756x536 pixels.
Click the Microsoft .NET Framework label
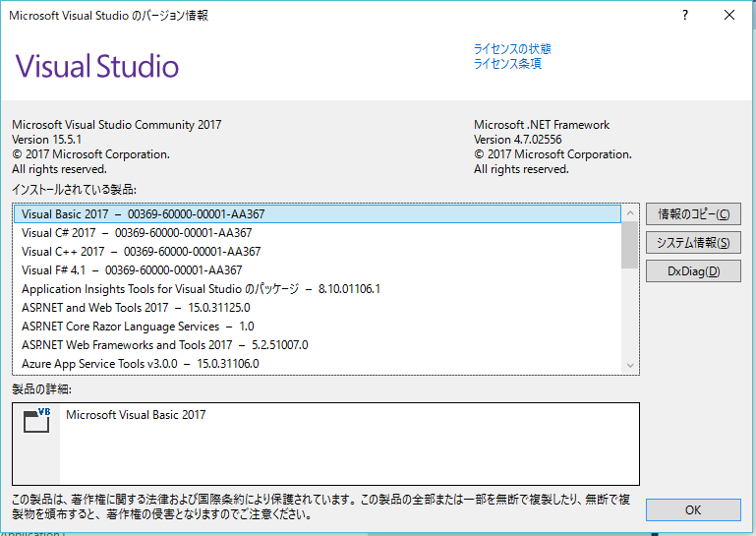(542, 125)
